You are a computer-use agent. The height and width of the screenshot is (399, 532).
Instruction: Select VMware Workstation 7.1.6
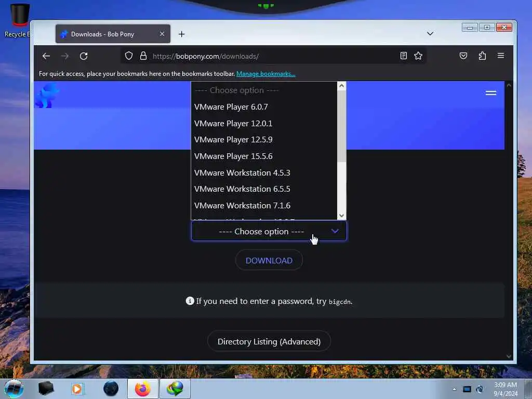[x=264, y=206]
